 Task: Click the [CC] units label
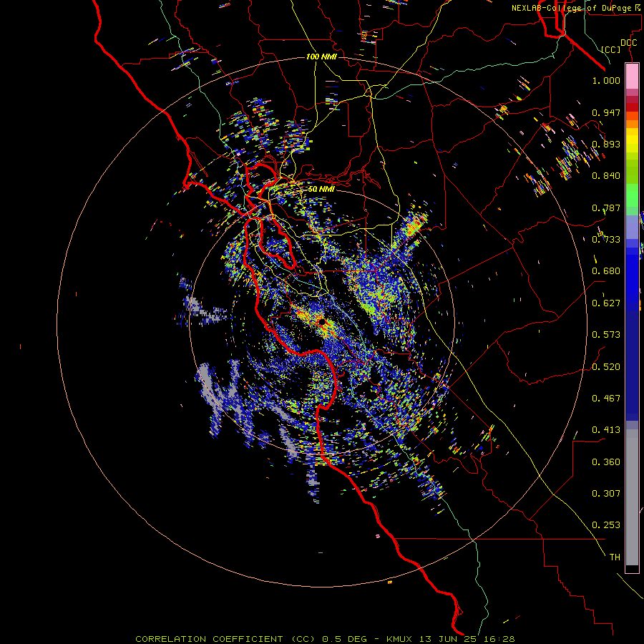pyautogui.click(x=611, y=49)
